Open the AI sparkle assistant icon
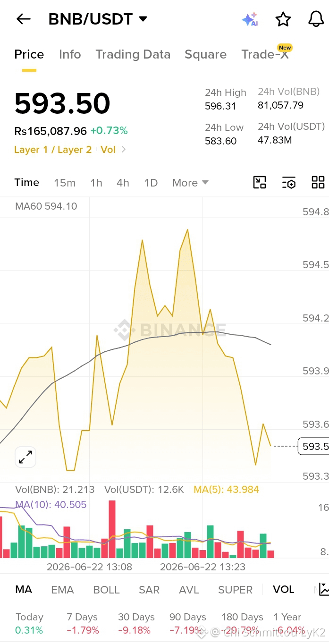 tap(250, 19)
